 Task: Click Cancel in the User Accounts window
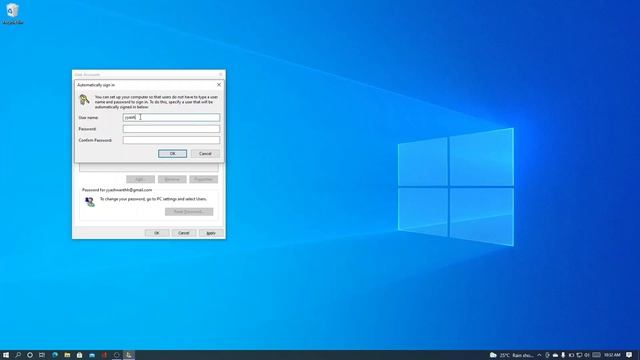[184, 233]
